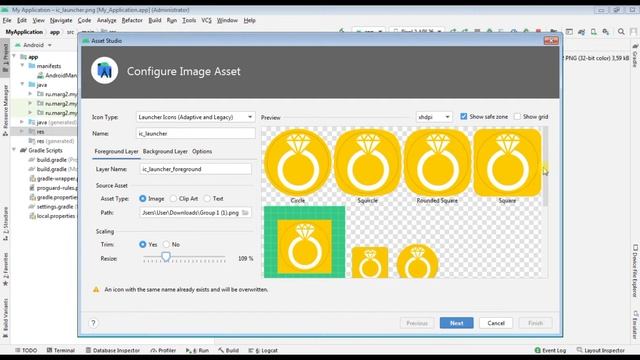
Task: Uncheck the Show safe zone checkbox
Action: (464, 117)
